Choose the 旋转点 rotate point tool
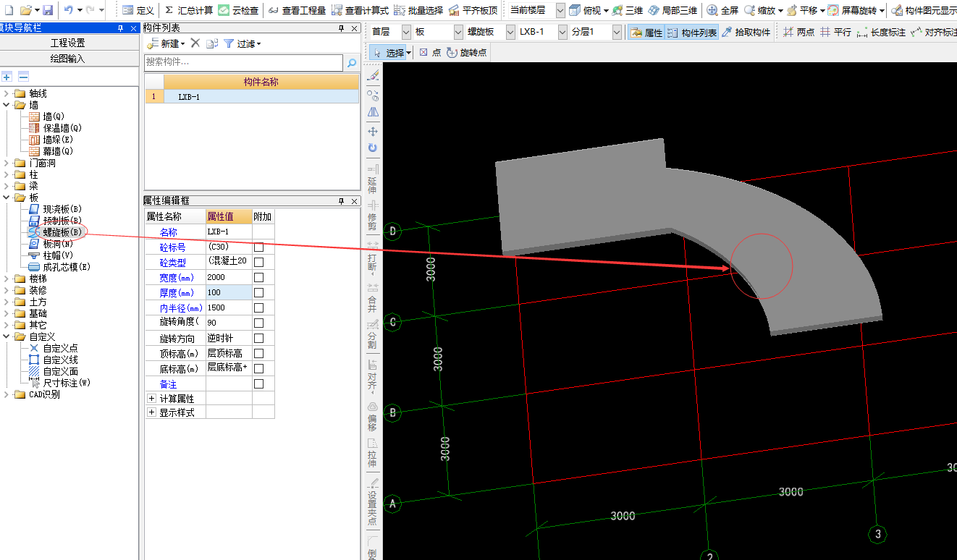The width and height of the screenshot is (957, 560). 467,53
